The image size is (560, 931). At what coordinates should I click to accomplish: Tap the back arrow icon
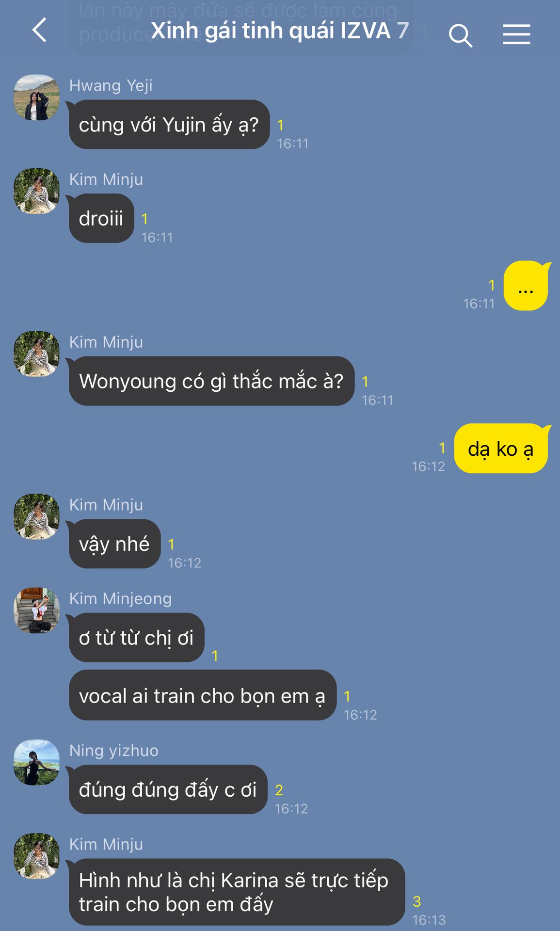pyautogui.click(x=40, y=30)
